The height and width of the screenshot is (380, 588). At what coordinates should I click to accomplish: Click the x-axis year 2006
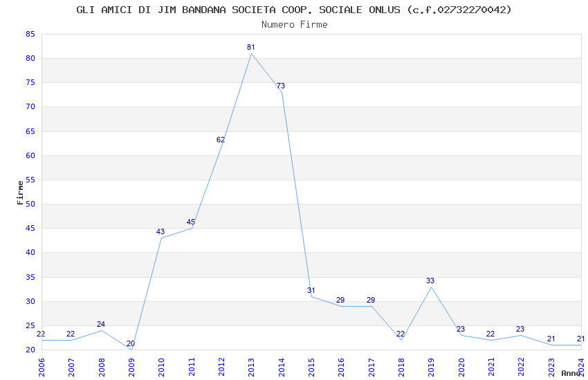pyautogui.click(x=42, y=367)
